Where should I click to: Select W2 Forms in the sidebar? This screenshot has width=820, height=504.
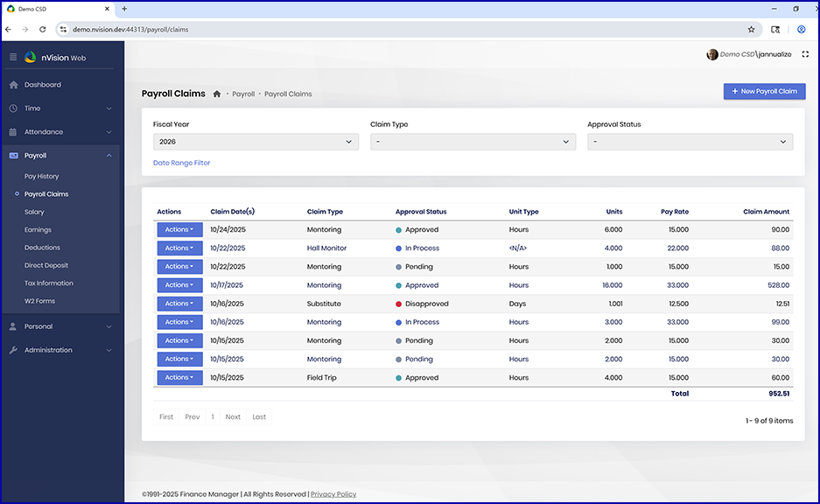click(39, 301)
